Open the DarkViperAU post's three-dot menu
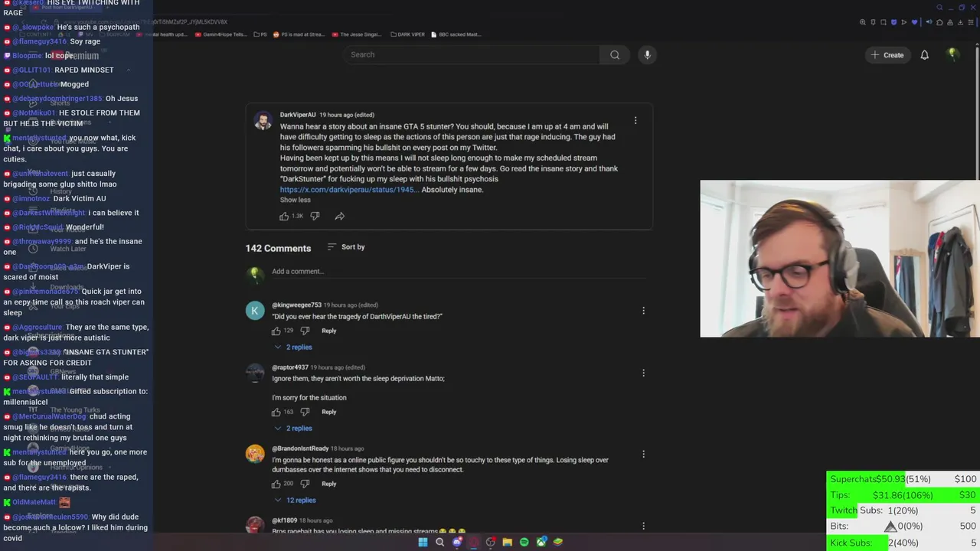 pyautogui.click(x=635, y=120)
